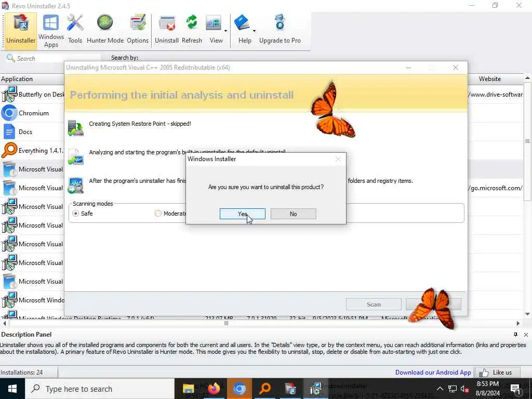Open Download our Android App link
The height and width of the screenshot is (399, 532).
click(433, 372)
